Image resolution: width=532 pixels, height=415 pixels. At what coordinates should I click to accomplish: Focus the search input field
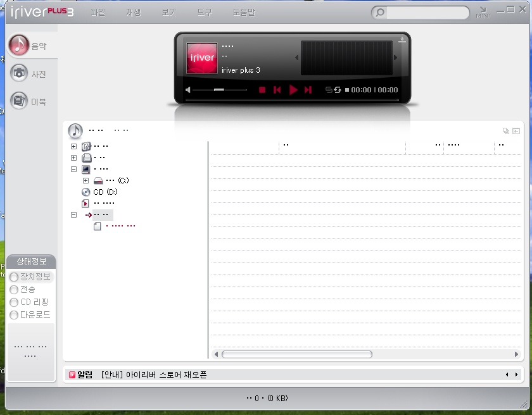427,13
